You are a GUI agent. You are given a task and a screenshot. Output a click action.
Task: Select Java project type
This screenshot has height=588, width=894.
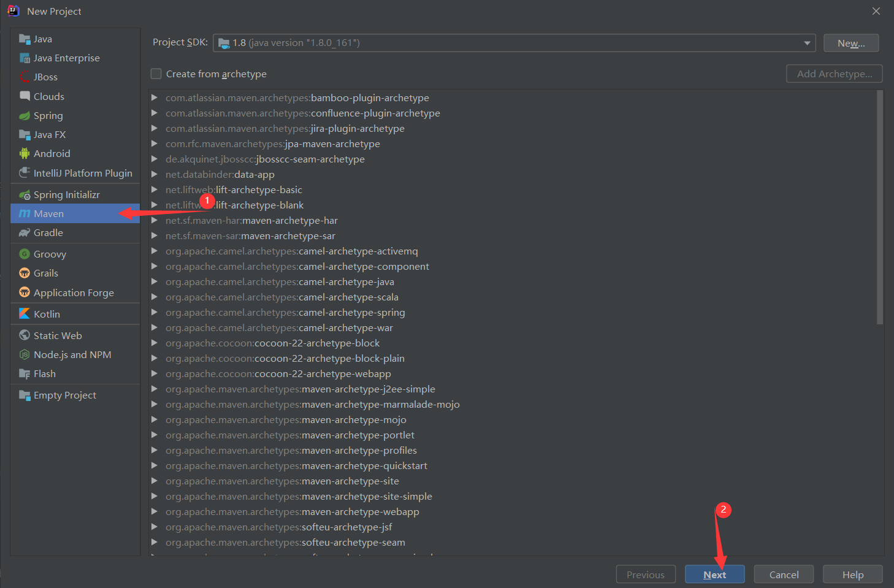click(75, 39)
